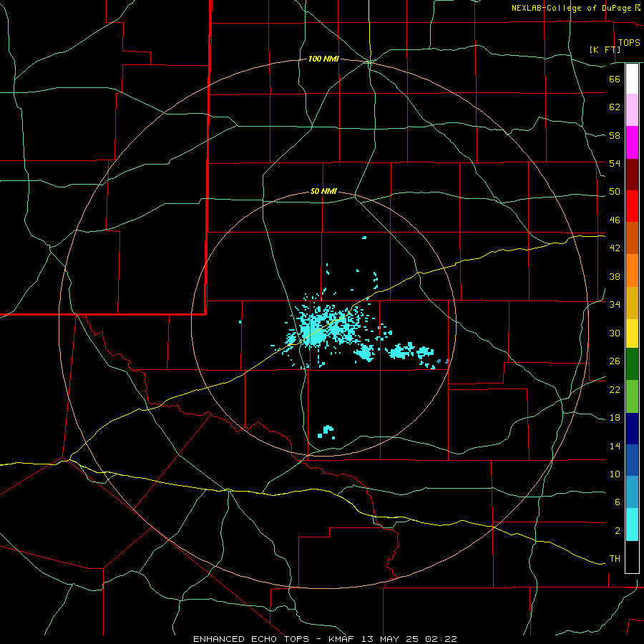Click the "ENHANCED ECHO TOPS - KMAF" caption

coord(273,639)
